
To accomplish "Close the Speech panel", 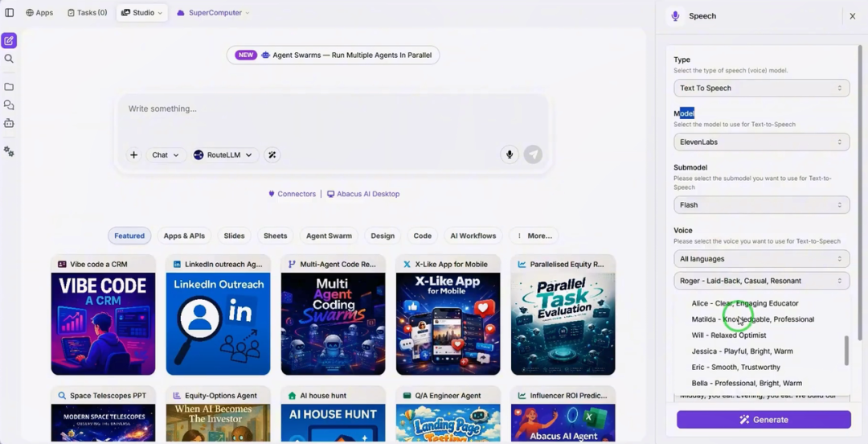I will click(853, 16).
